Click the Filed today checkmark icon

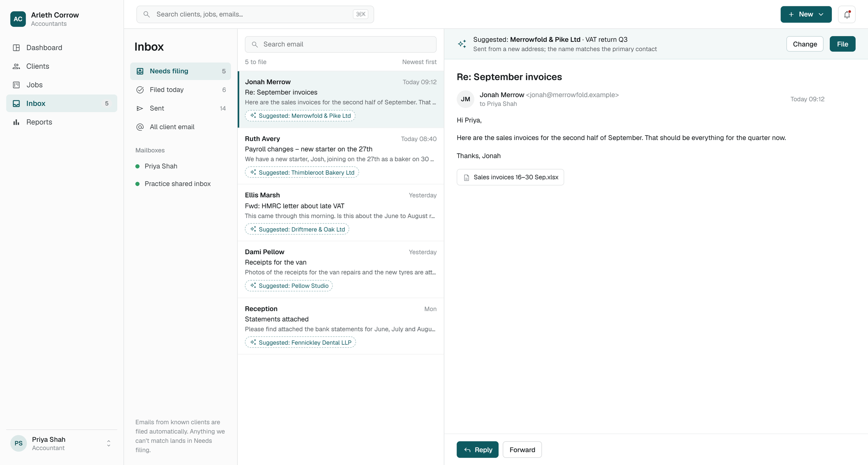pos(140,90)
